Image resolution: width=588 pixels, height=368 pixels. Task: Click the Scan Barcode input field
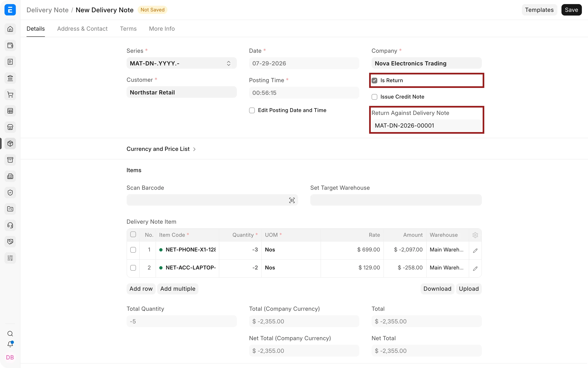pyautogui.click(x=212, y=200)
